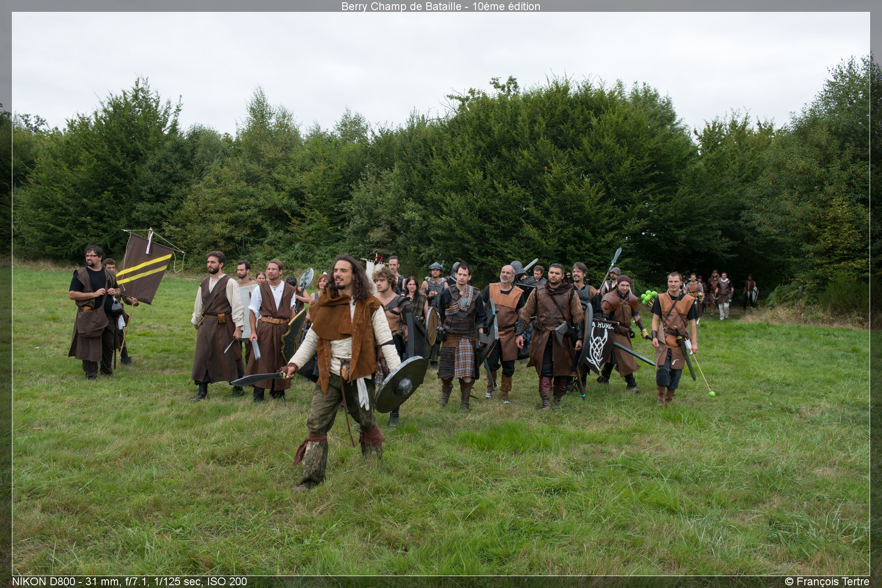Screen dimensions: 882x588
Task: Click the displayed battle reenactment photo
Action: (x=441, y=294)
